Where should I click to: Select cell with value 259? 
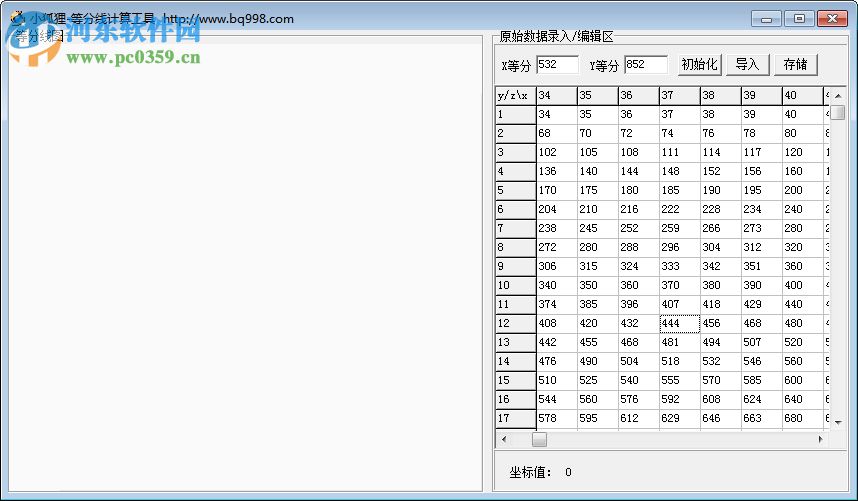coord(680,228)
